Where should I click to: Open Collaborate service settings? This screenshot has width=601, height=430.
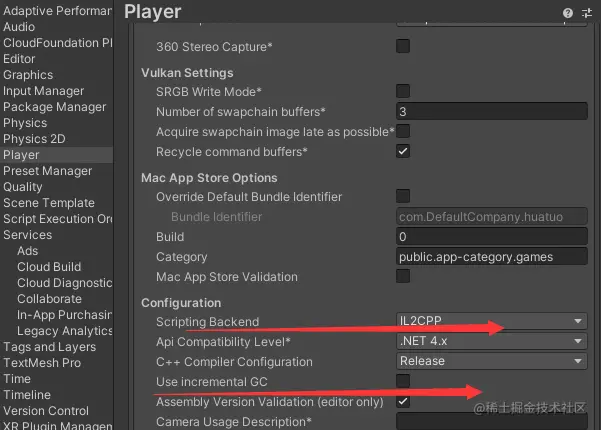[x=57, y=299]
